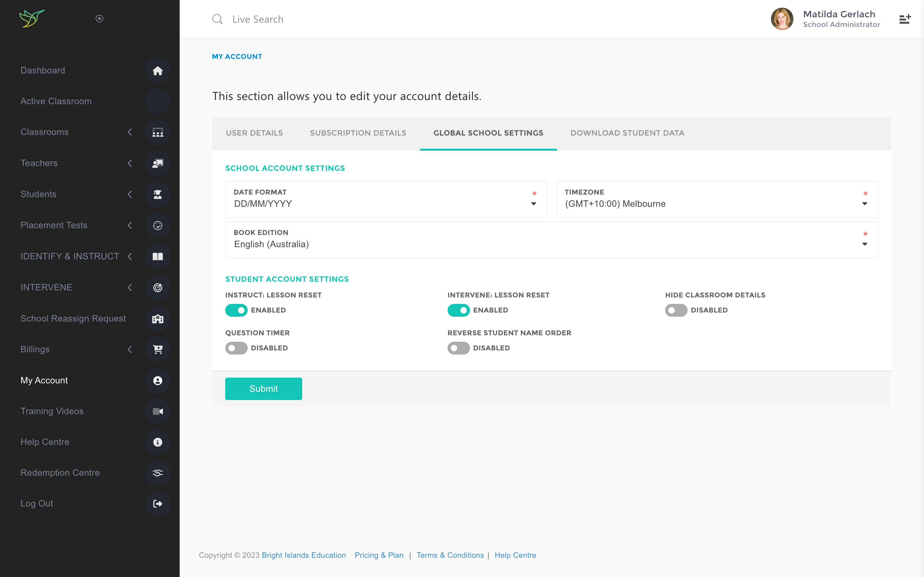Click the book icon for Identify & Instruct
This screenshot has width=924, height=577.
[158, 256]
